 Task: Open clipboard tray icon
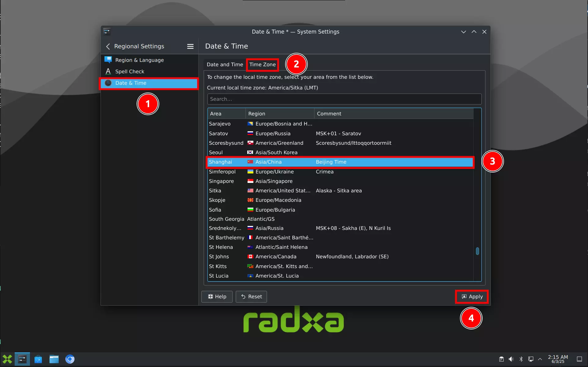click(502, 359)
